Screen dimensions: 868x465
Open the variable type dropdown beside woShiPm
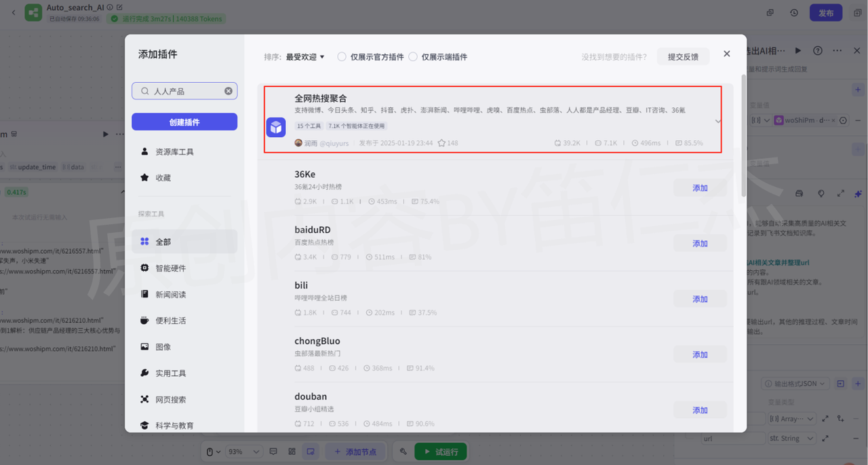pyautogui.click(x=762, y=120)
